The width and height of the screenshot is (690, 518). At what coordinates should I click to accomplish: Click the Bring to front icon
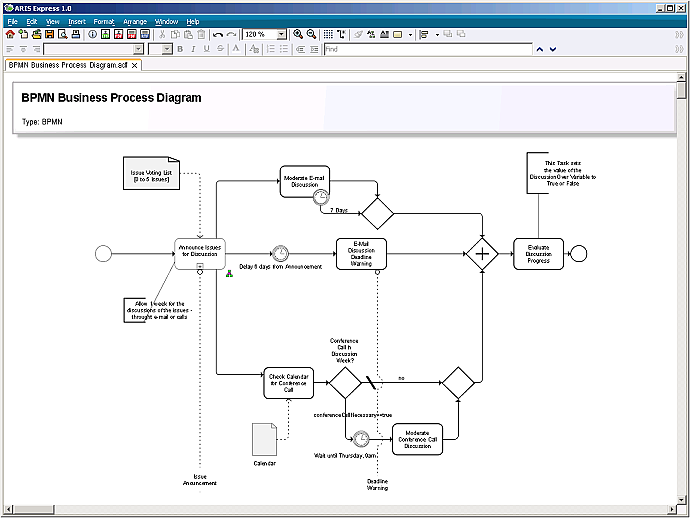tap(448, 34)
